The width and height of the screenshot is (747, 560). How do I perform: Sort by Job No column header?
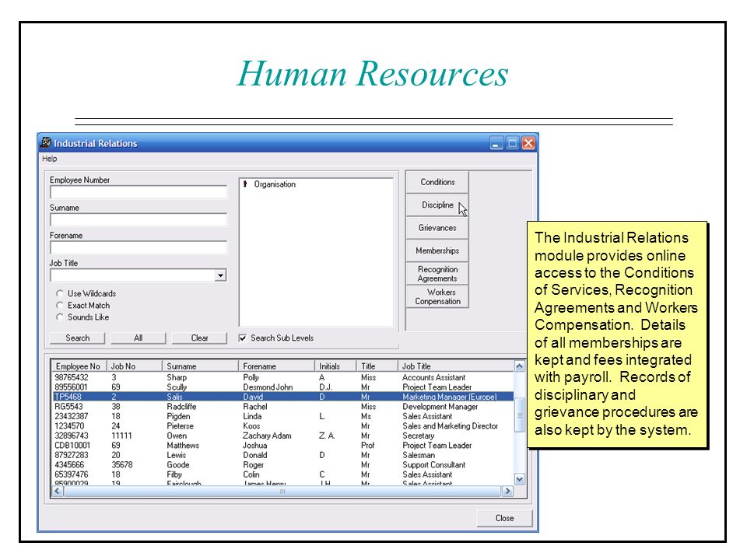(135, 366)
